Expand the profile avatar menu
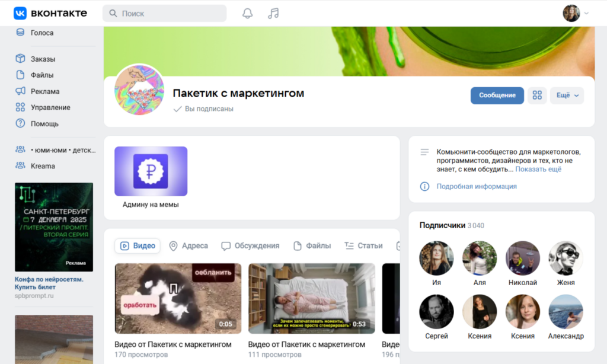The image size is (607, 364). point(571,12)
